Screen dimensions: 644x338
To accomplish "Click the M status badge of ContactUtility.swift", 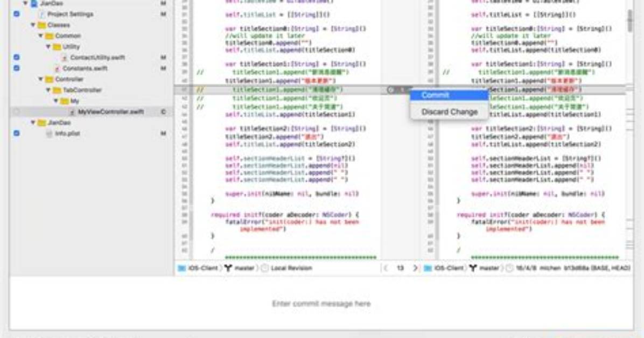I will tap(164, 58).
